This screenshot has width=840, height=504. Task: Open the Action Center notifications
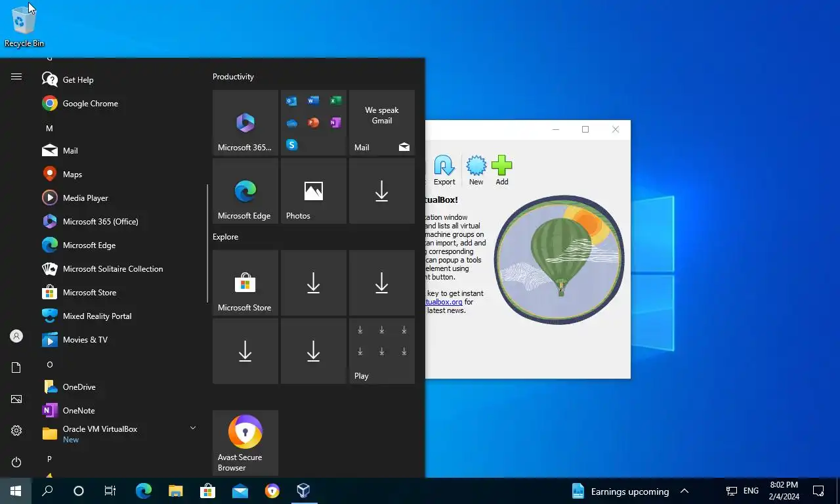pos(818,491)
